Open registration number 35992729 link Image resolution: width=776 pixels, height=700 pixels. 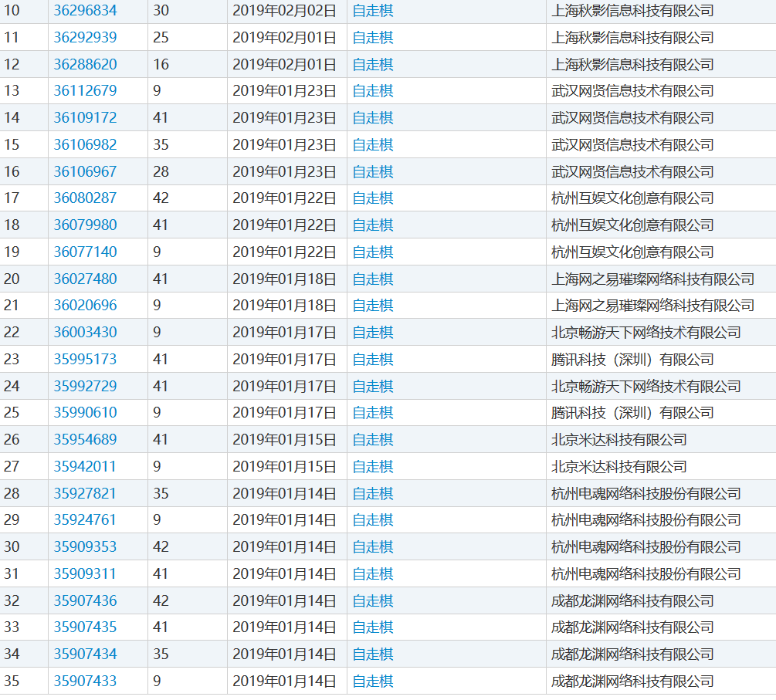pyautogui.click(x=85, y=386)
